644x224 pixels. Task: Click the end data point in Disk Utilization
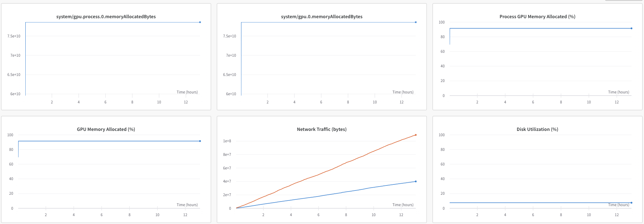point(632,203)
